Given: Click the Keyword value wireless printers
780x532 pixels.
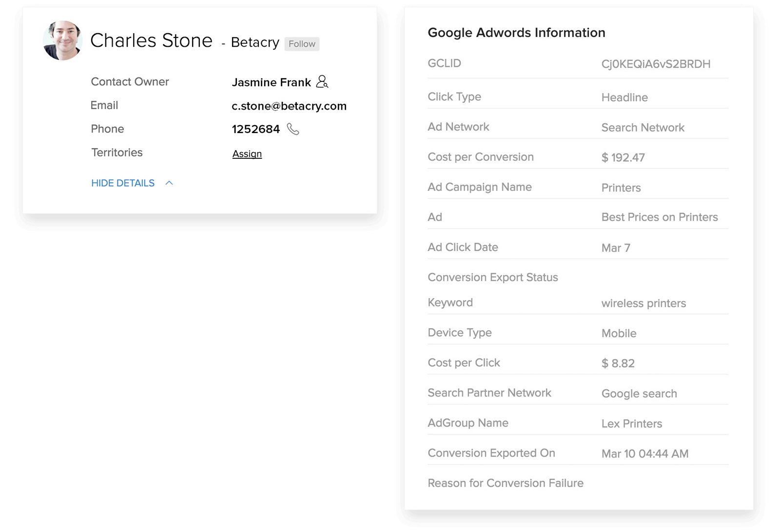Looking at the screenshot, I should point(643,303).
